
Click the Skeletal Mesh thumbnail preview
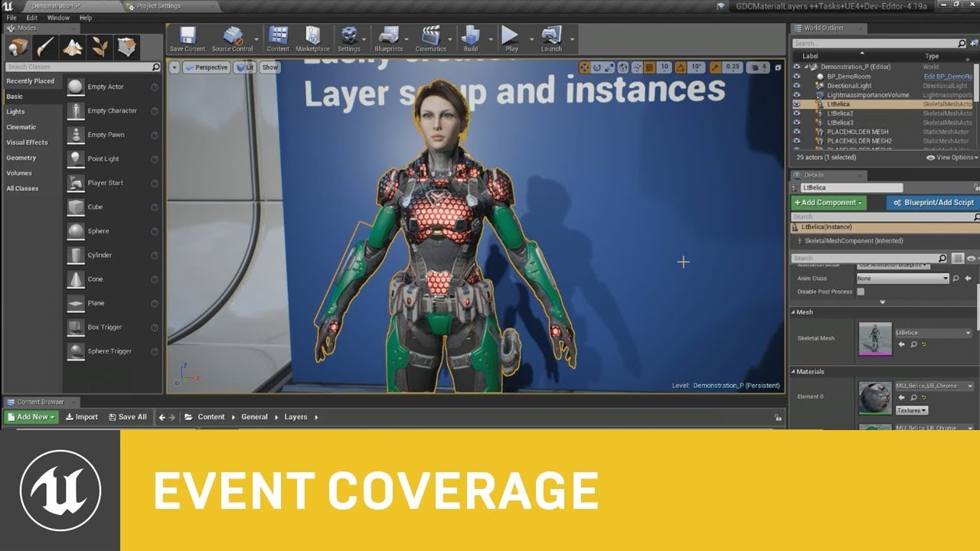875,339
